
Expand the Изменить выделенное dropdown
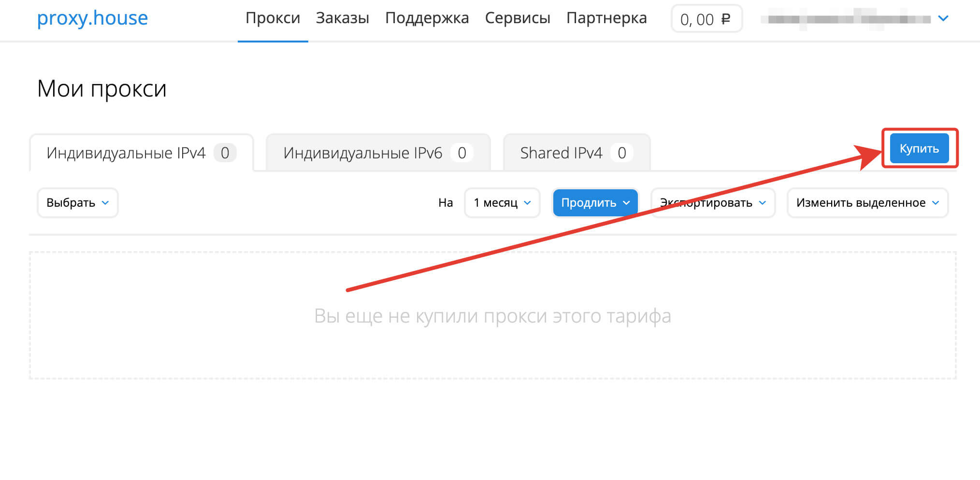[867, 203]
